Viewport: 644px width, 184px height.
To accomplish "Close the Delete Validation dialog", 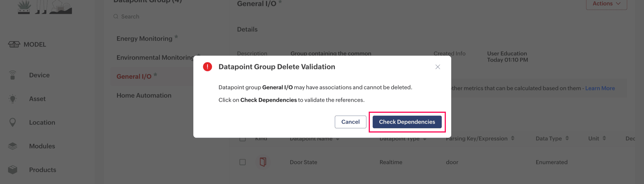I will point(437,67).
